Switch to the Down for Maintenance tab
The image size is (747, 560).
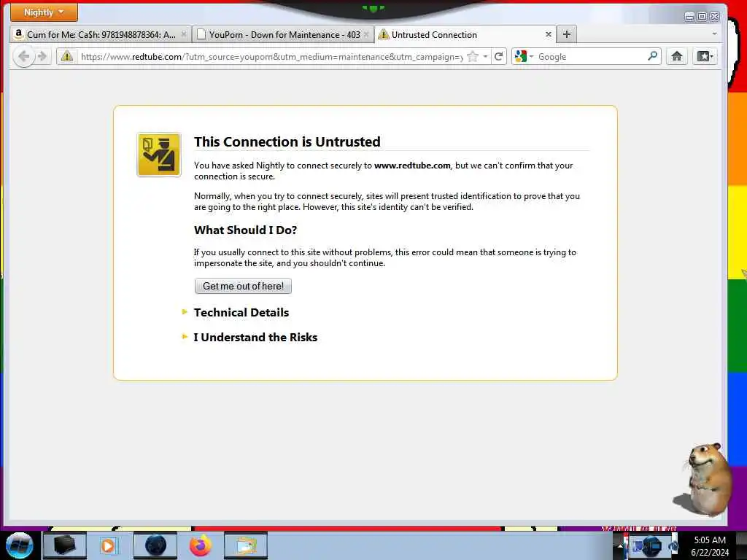[x=284, y=35]
